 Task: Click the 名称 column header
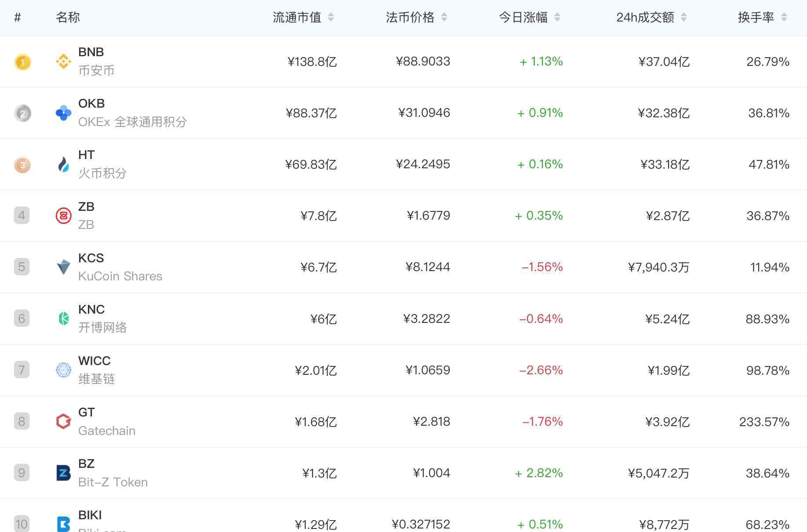point(68,17)
